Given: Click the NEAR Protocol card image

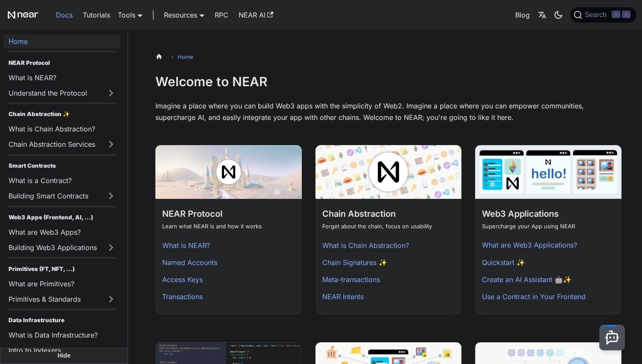Looking at the screenshot, I should click(x=228, y=172).
